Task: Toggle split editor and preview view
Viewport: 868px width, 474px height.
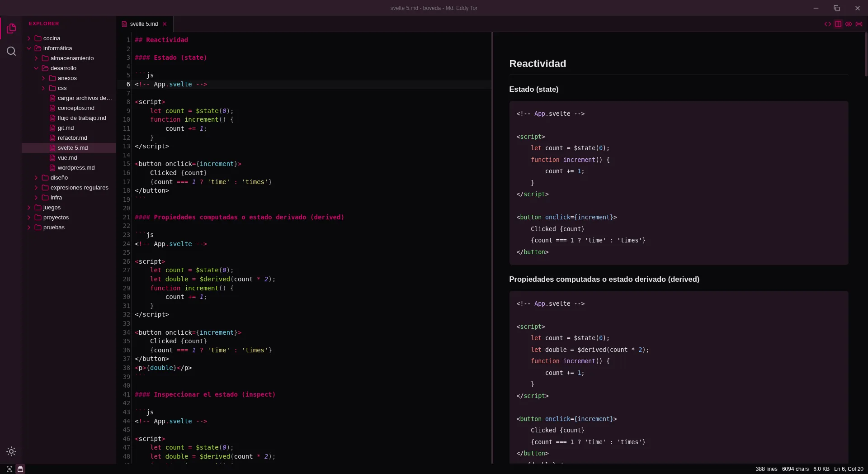Action: pyautogui.click(x=838, y=24)
